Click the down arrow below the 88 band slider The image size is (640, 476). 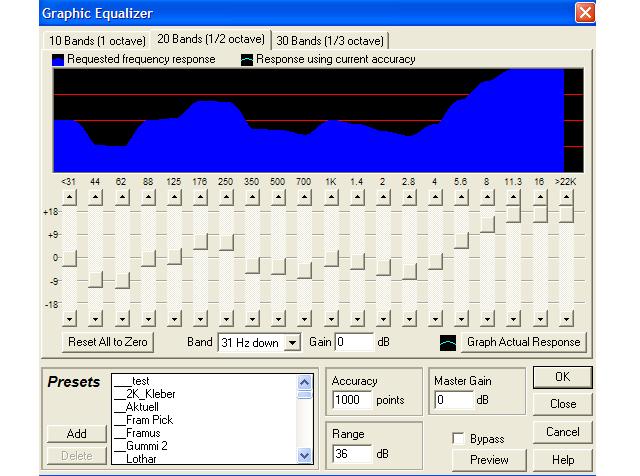tap(149, 318)
